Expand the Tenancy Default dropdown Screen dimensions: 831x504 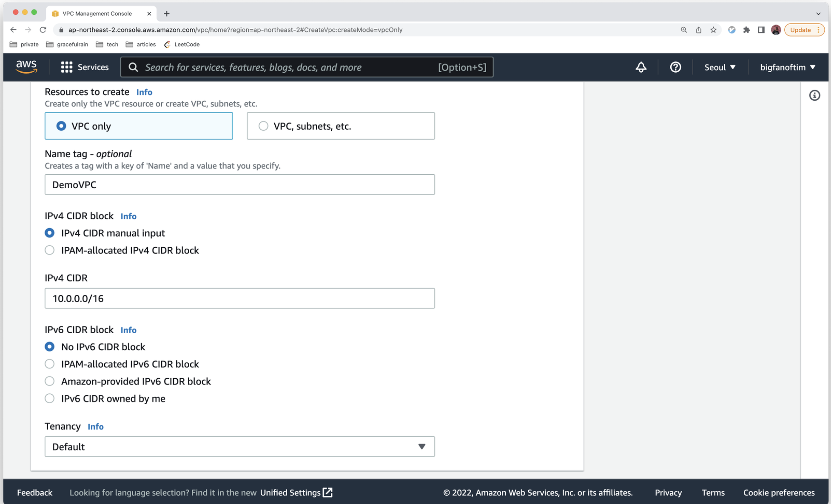(x=239, y=447)
